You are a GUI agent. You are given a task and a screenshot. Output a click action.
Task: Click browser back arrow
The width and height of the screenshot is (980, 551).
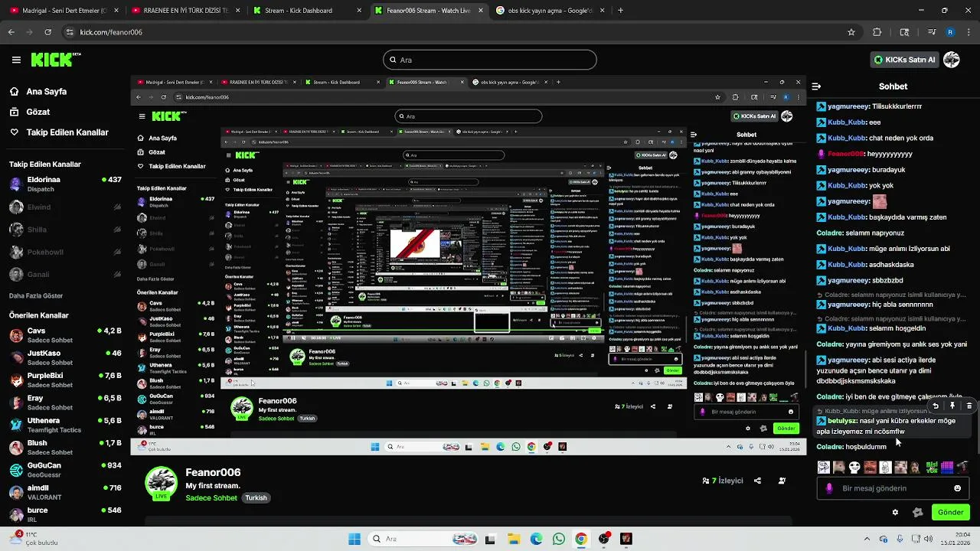click(x=11, y=32)
